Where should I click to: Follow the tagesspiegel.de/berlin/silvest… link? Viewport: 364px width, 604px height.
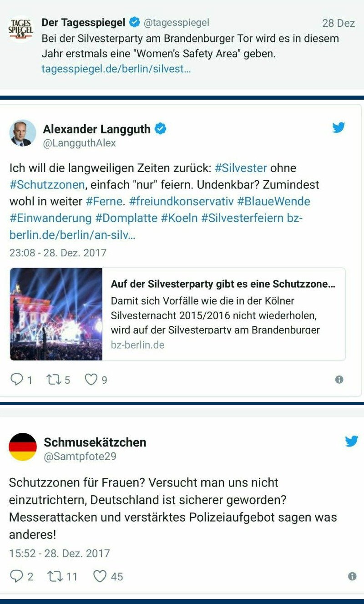(x=116, y=69)
